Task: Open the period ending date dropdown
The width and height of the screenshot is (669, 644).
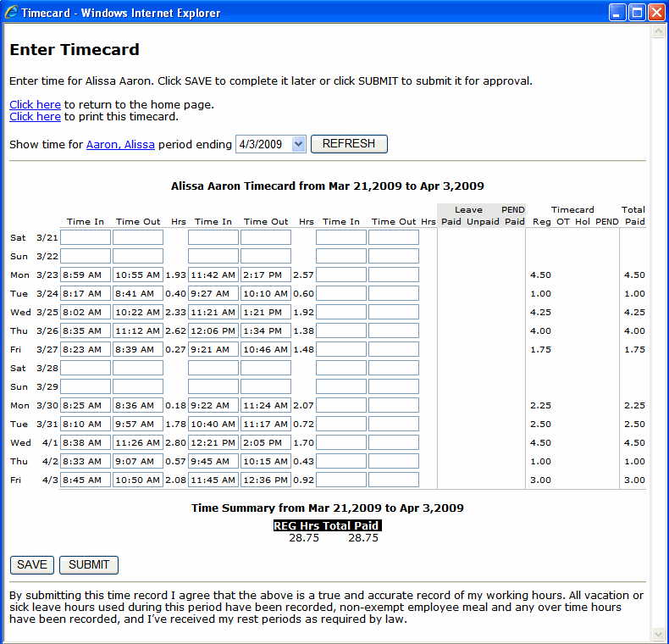Action: pos(297,144)
